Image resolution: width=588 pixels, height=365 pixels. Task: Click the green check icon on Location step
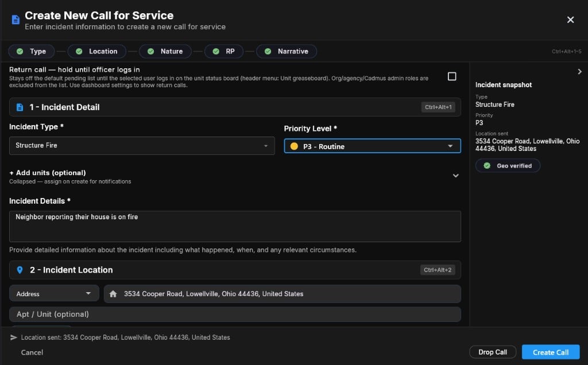(x=79, y=51)
